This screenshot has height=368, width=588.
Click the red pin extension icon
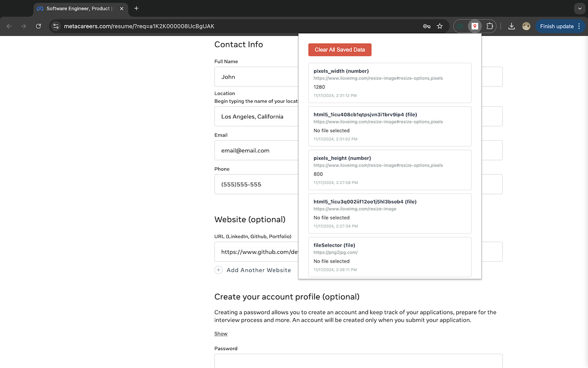[x=475, y=26]
